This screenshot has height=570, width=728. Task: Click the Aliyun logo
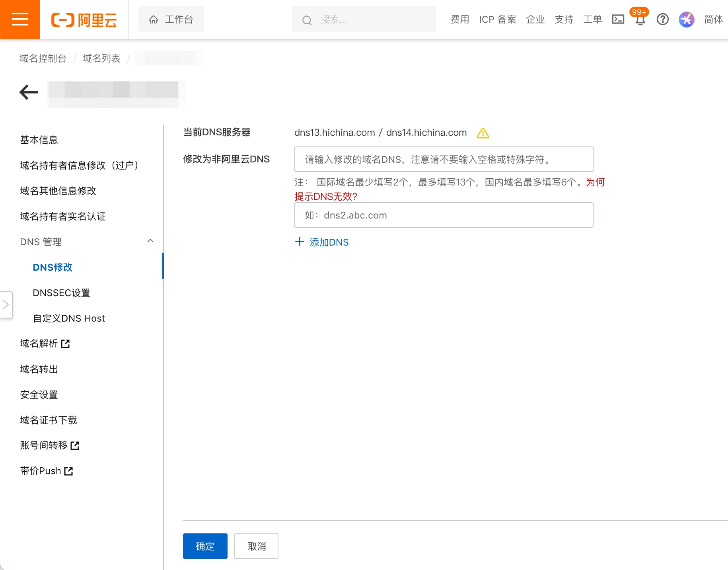pyautogui.click(x=84, y=20)
